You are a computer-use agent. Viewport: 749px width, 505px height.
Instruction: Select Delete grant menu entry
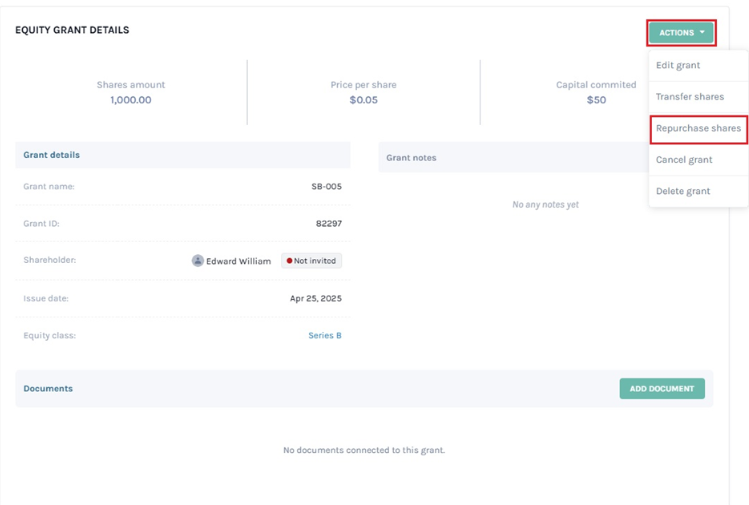(683, 191)
